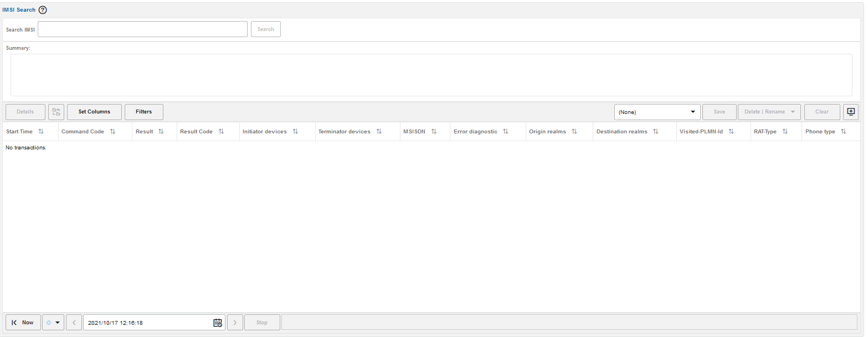Click the Terminator devices header text
This screenshot has width=868, height=337.
[344, 132]
